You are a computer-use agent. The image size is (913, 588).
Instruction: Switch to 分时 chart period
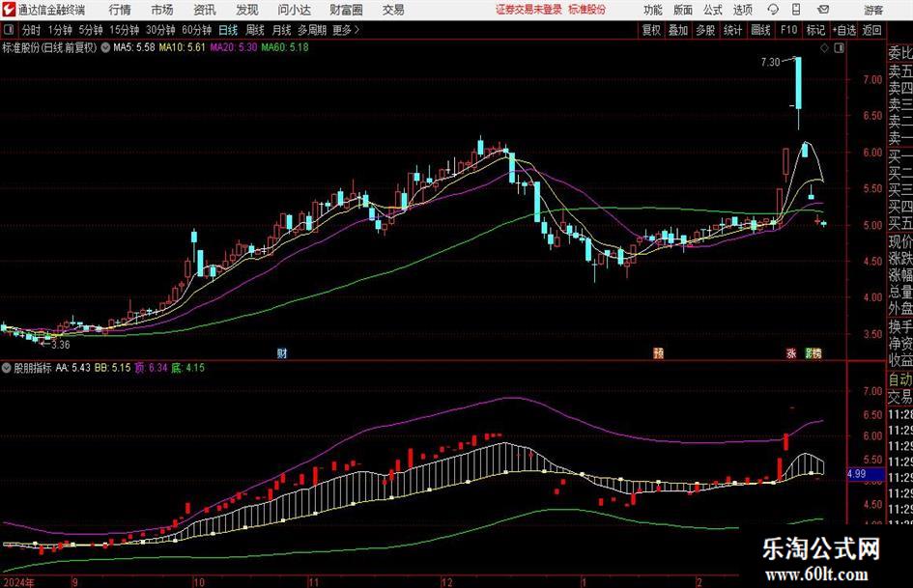[32, 30]
